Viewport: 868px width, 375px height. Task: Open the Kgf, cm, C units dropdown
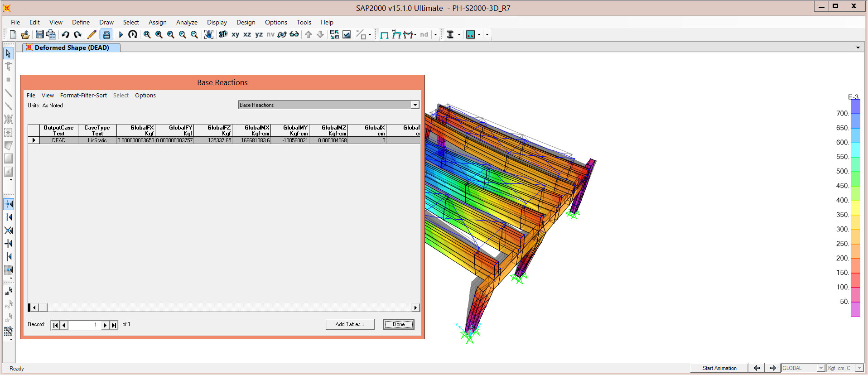(859, 368)
